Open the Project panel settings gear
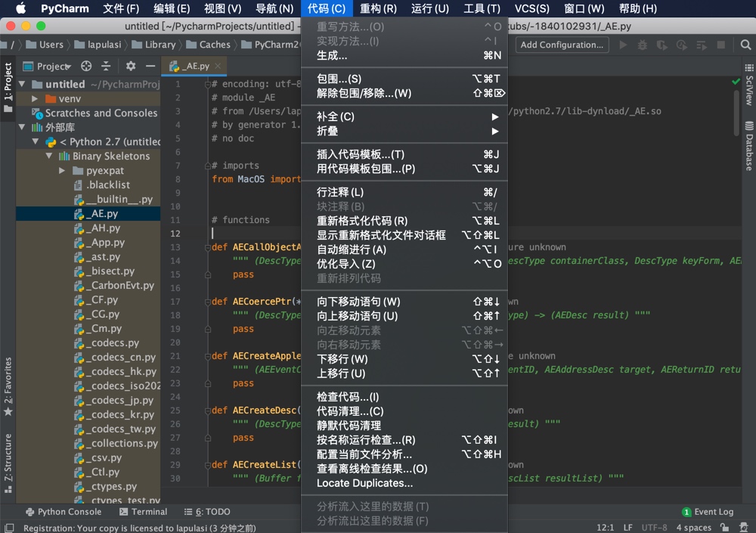The image size is (756, 533). point(130,66)
